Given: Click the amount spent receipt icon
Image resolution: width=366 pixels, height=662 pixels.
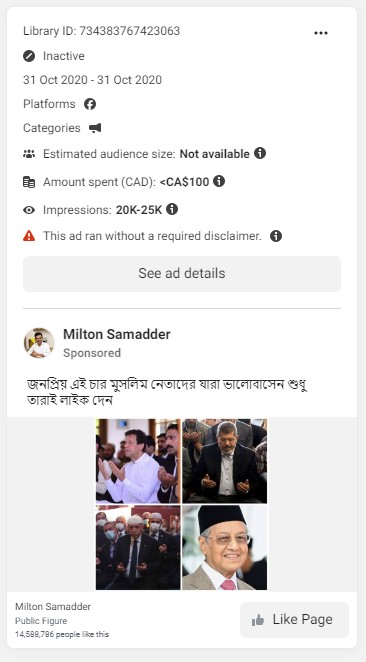Looking at the screenshot, I should (29, 182).
